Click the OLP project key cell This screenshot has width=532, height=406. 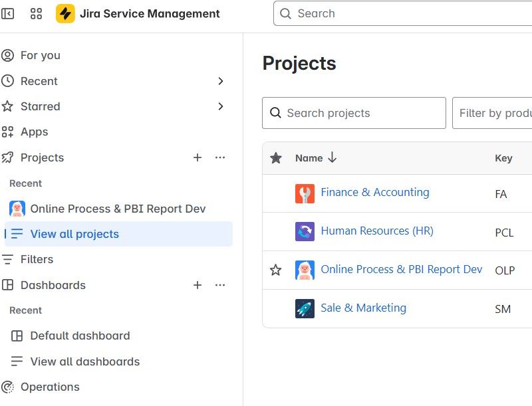coord(505,270)
